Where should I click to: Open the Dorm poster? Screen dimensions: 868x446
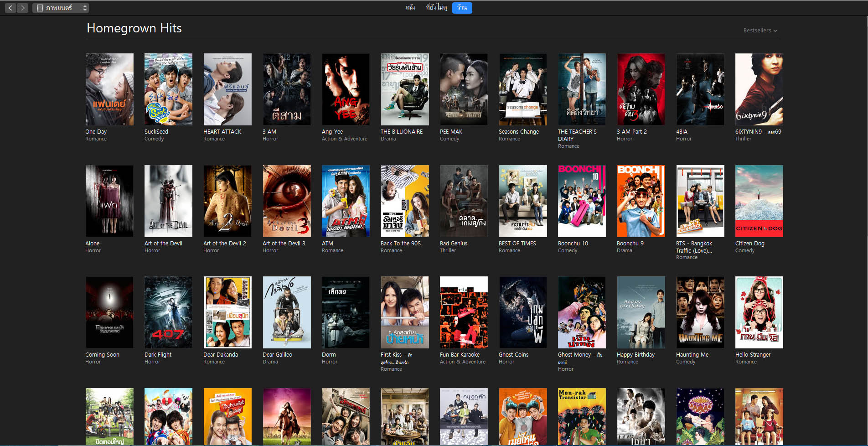(346, 312)
